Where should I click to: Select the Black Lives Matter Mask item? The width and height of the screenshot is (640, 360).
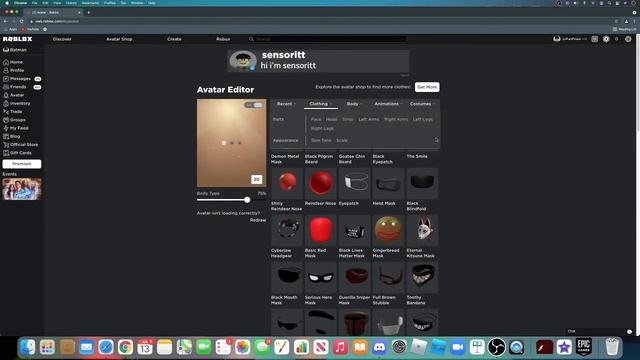coord(354,230)
